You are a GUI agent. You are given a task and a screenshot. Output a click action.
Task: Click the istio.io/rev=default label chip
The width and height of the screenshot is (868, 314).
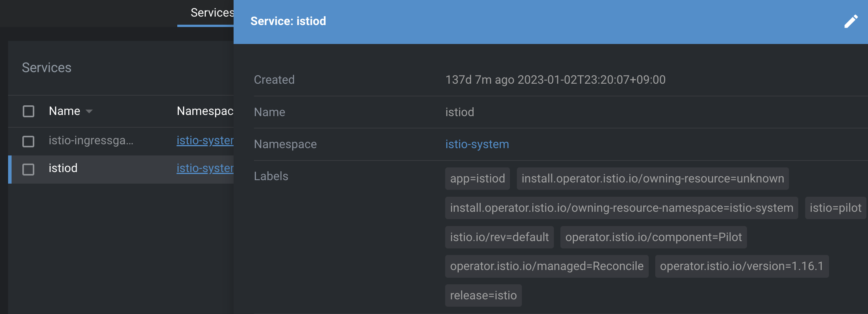pyautogui.click(x=500, y=237)
